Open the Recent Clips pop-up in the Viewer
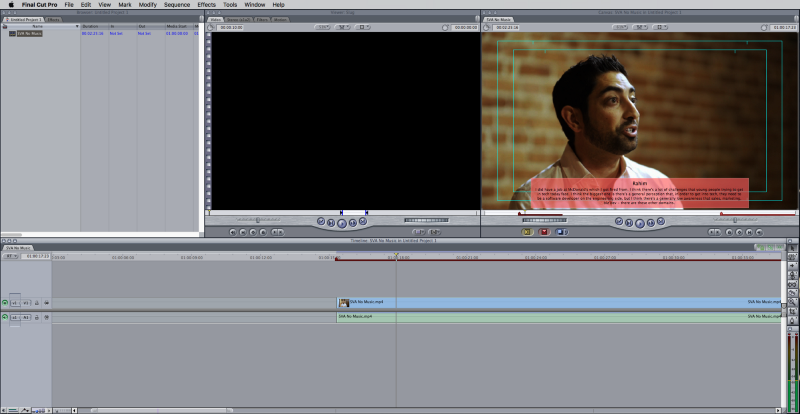 (x=418, y=232)
